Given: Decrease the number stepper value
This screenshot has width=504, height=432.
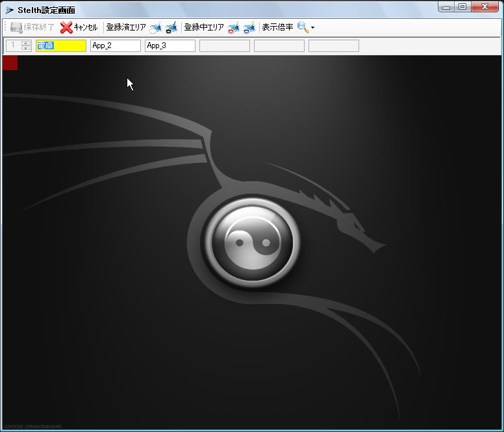Looking at the screenshot, I should pos(26,48).
